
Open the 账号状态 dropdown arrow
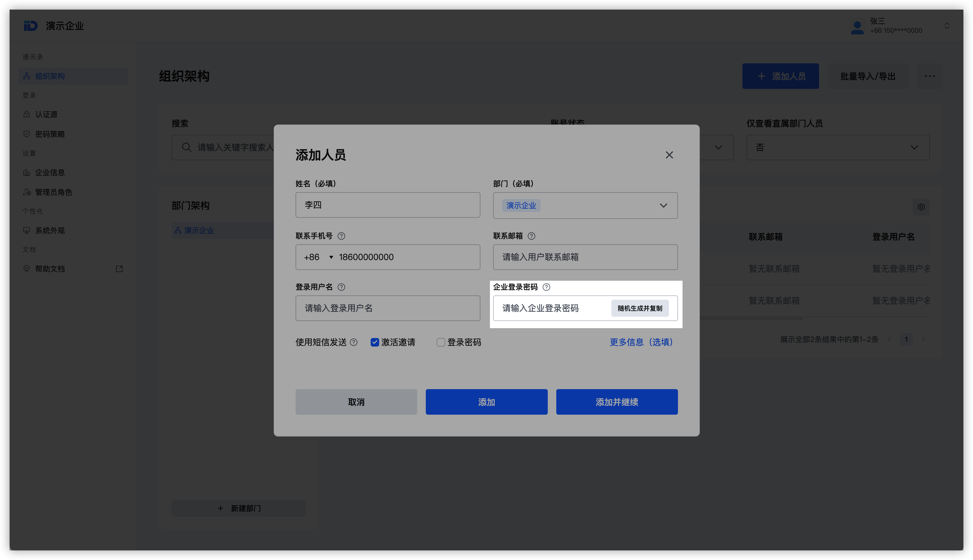click(x=718, y=147)
